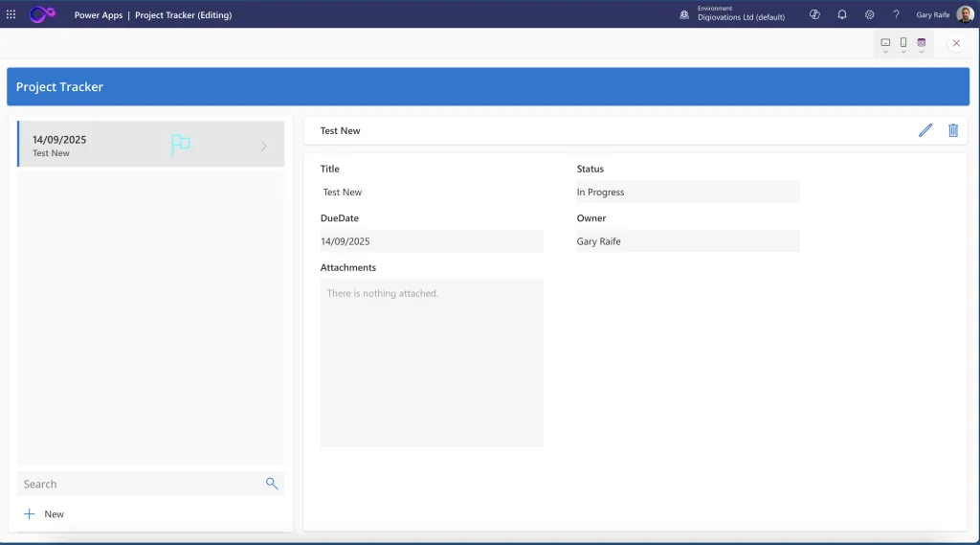Click the Power Apps title link

click(99, 15)
